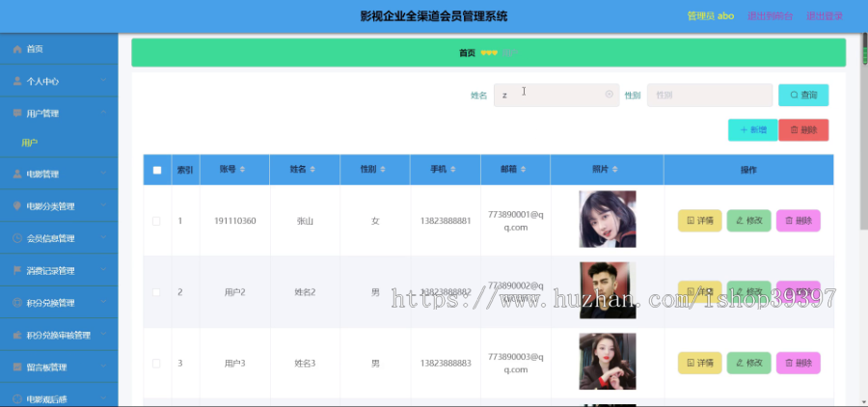This screenshot has width=868, height=407.
Task: Click the pin icon beside 电影分类管理
Action: click(17, 206)
